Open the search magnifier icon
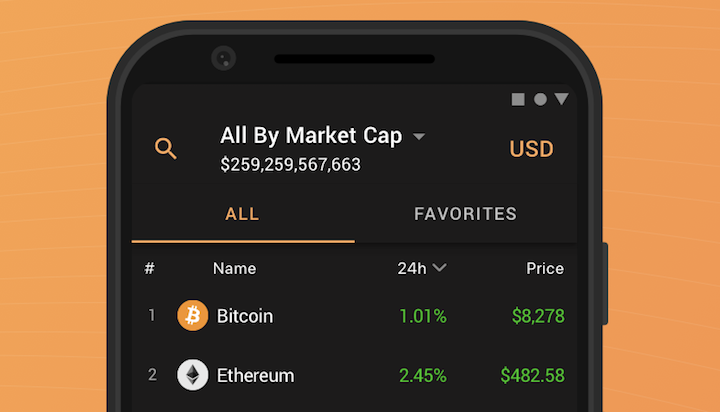The width and height of the screenshot is (720, 412). point(166,148)
